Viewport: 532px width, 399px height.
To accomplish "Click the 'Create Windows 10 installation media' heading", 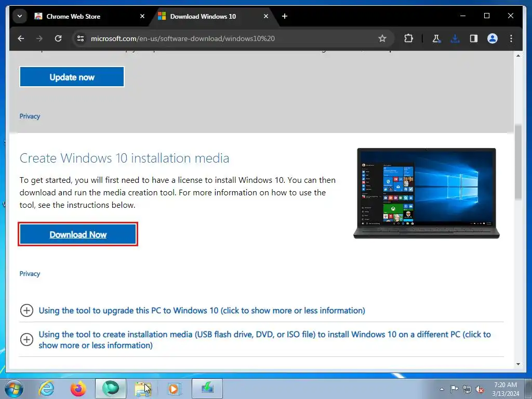I will click(x=124, y=158).
